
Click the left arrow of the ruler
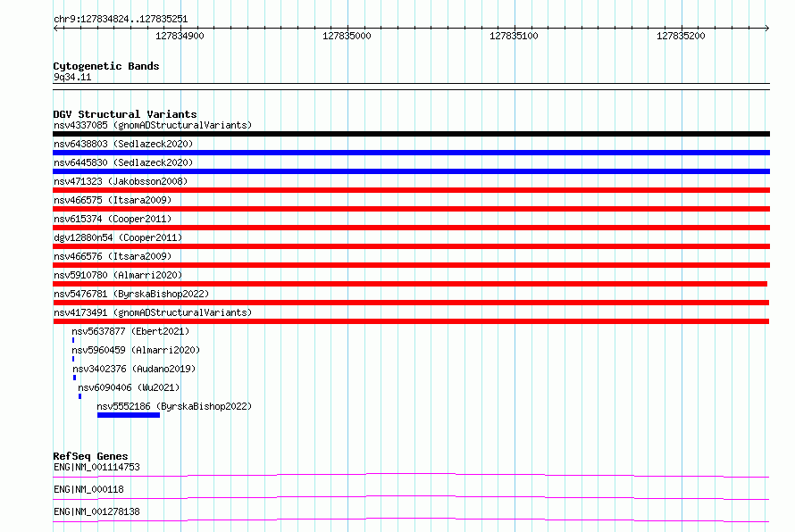point(55,28)
